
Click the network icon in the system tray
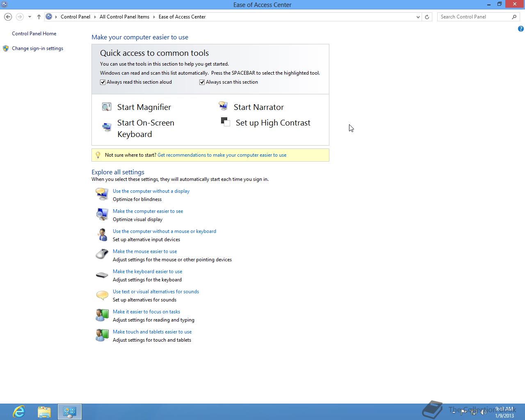point(474,412)
